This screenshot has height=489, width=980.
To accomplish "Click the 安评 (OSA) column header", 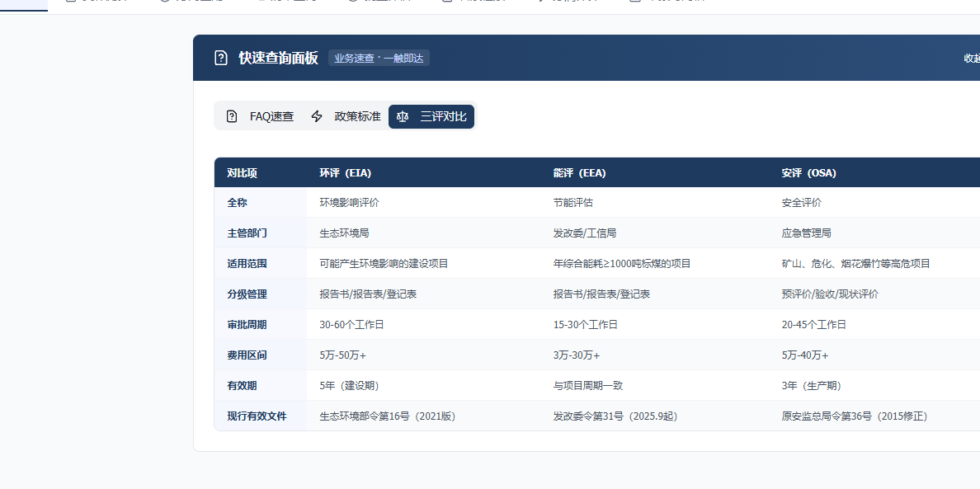I will (x=808, y=173).
